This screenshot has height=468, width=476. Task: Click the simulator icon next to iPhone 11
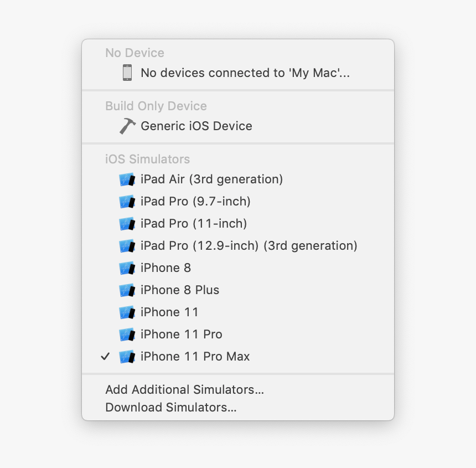tap(127, 312)
